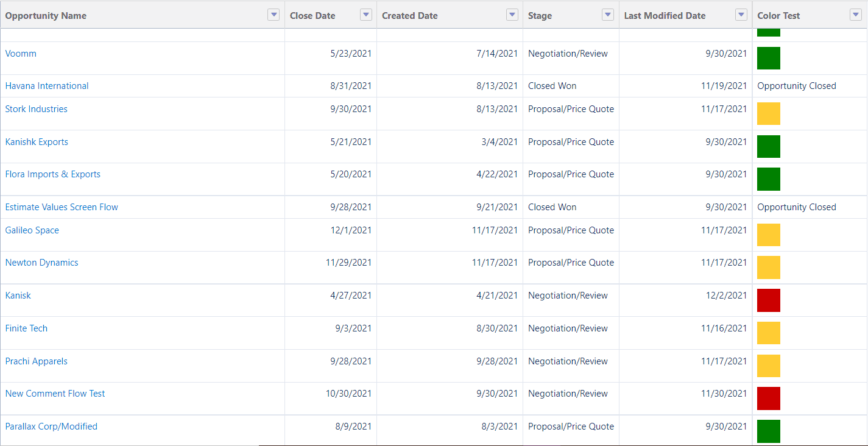
Task: Select last modified date 11/30/2021
Action: point(724,394)
